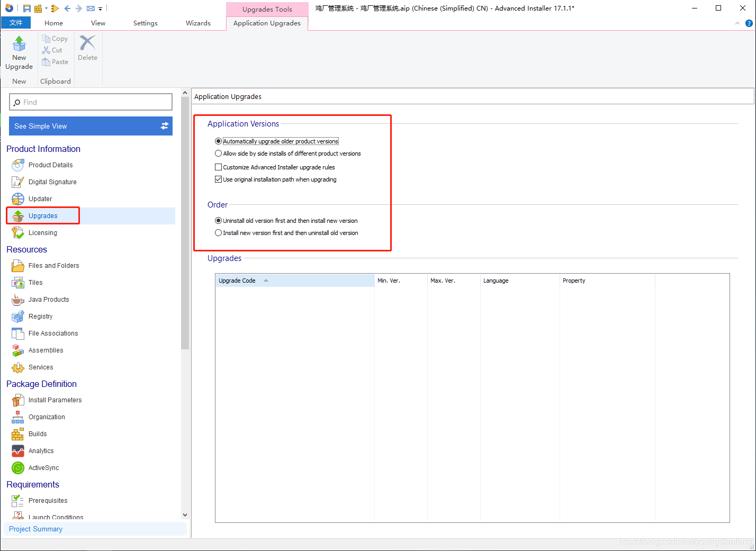Open the Product Details page
Viewport: 756px width, 551px height.
(x=50, y=165)
